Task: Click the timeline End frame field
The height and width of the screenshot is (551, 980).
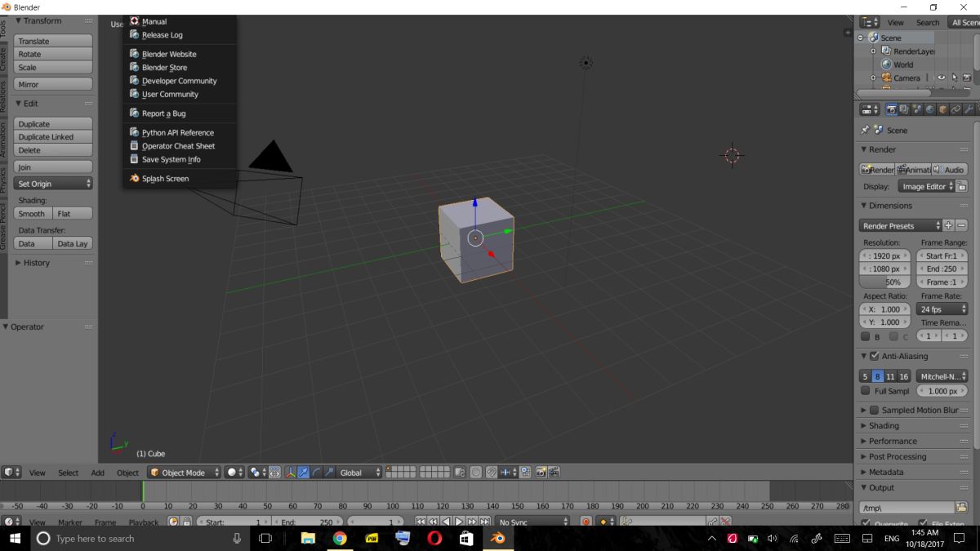Action: tap(309, 522)
